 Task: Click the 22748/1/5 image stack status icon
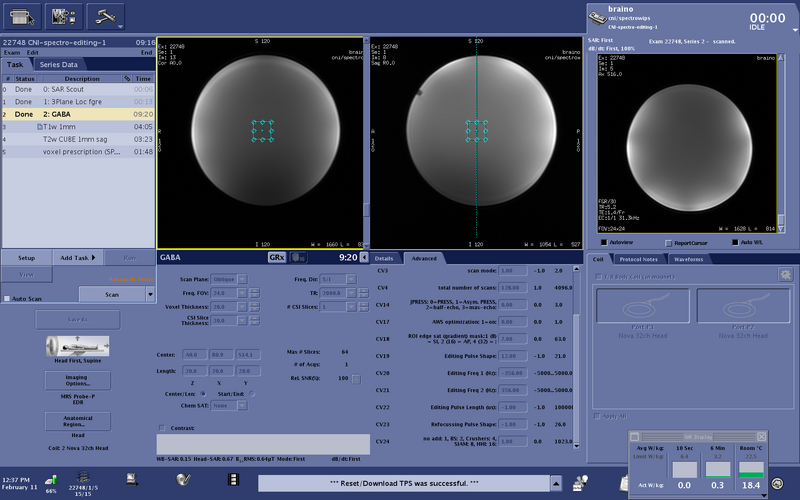pos(83,477)
